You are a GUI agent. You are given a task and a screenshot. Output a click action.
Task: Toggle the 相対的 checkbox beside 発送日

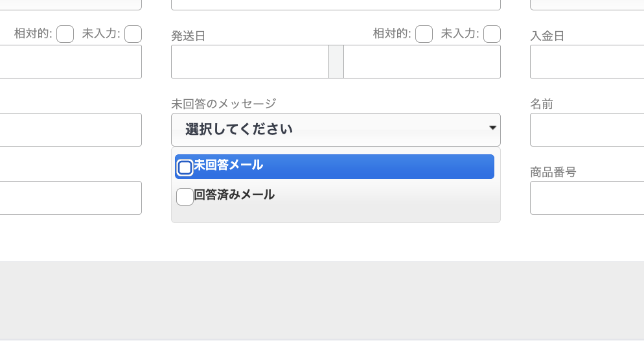click(x=424, y=34)
